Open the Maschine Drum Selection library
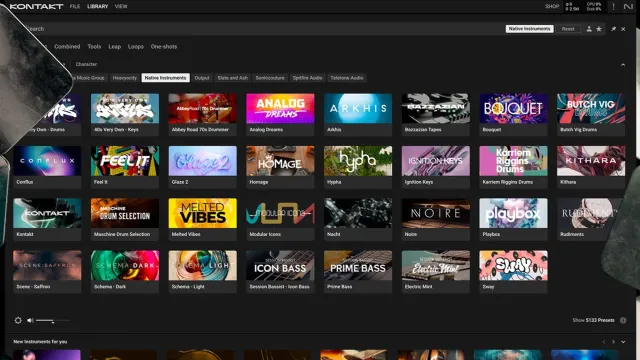This screenshot has height=360, width=640. [x=125, y=219]
